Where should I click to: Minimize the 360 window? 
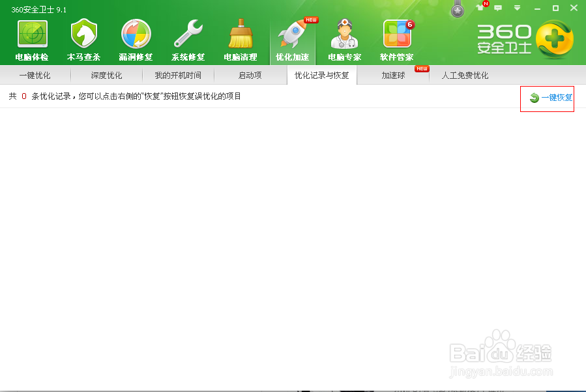(537, 8)
